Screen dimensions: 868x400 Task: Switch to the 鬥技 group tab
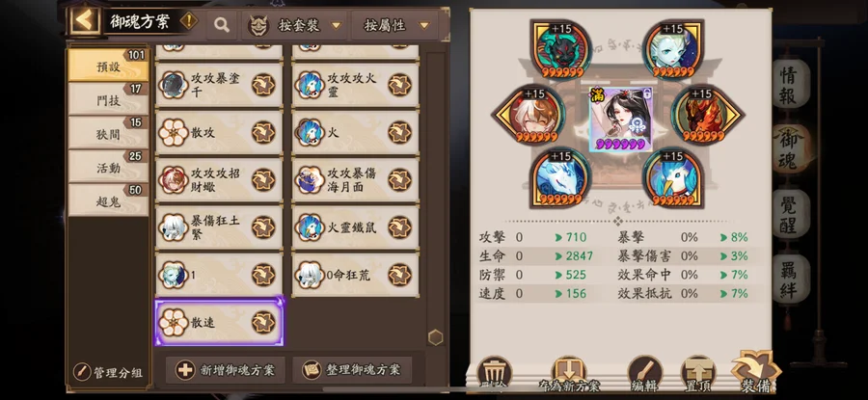108,99
